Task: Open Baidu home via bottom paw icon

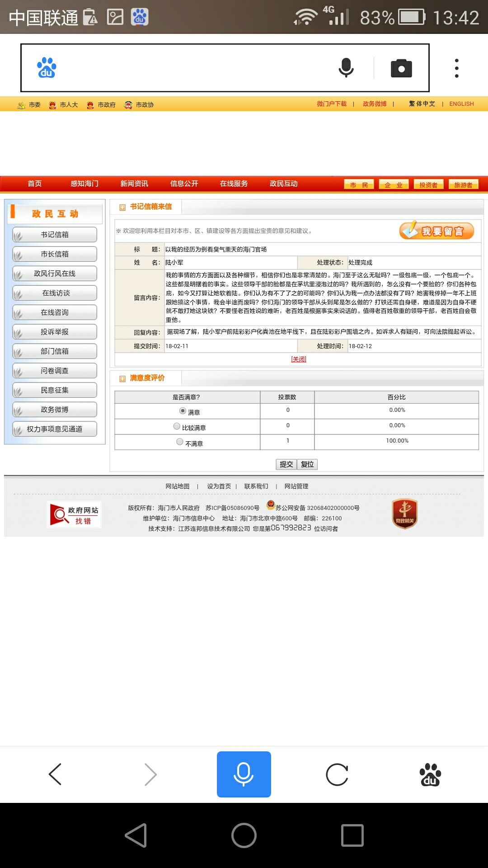Action: 430,774
